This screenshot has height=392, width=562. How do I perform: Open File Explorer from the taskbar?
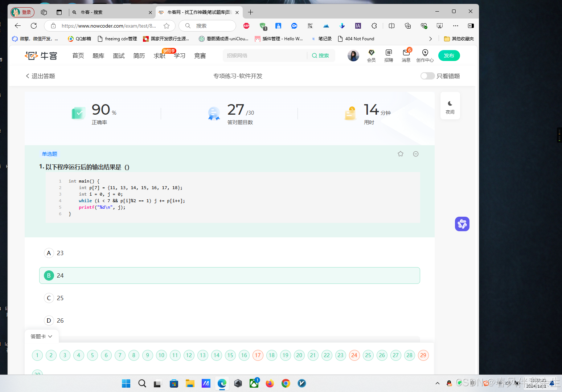190,383
